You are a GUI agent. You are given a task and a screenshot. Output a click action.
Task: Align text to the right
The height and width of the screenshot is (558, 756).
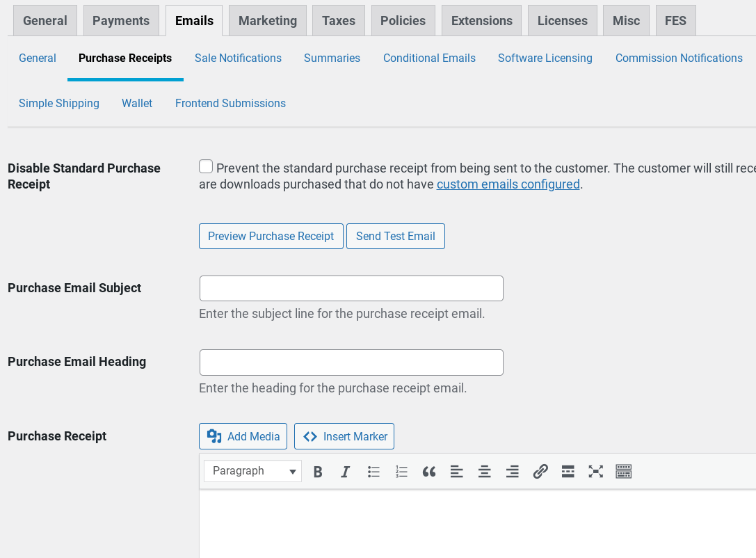[512, 472]
